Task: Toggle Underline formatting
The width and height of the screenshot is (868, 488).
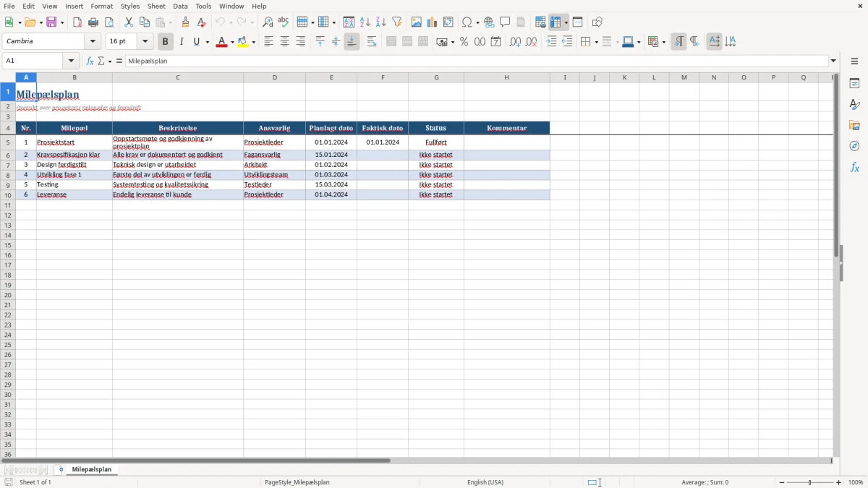Action: [196, 42]
